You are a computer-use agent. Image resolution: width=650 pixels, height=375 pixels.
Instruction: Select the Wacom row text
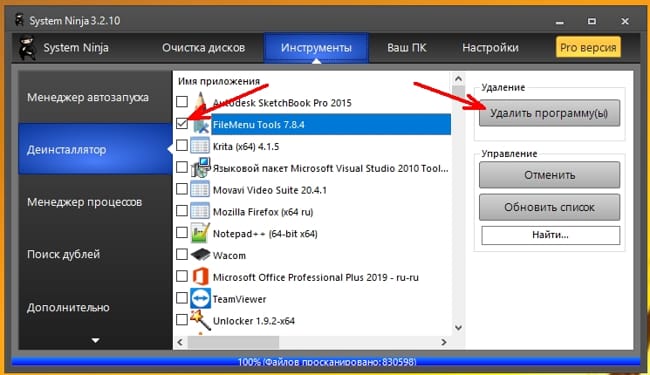(x=229, y=256)
